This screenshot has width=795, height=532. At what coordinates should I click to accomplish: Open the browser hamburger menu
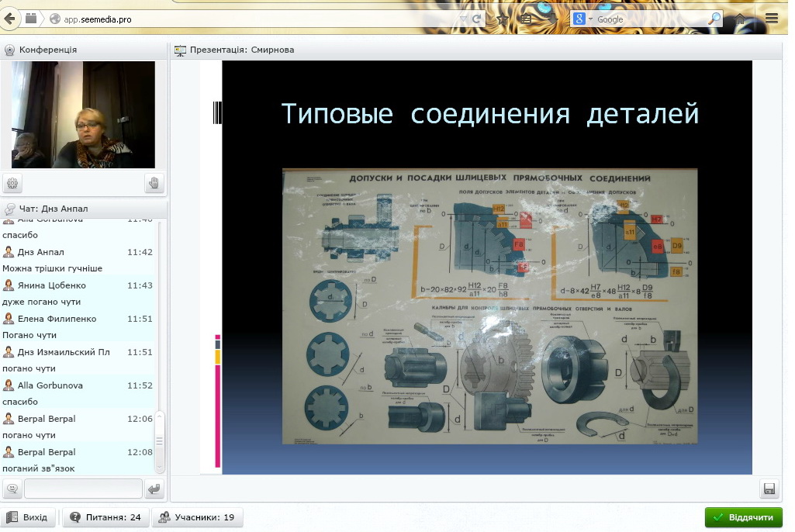coord(772,19)
